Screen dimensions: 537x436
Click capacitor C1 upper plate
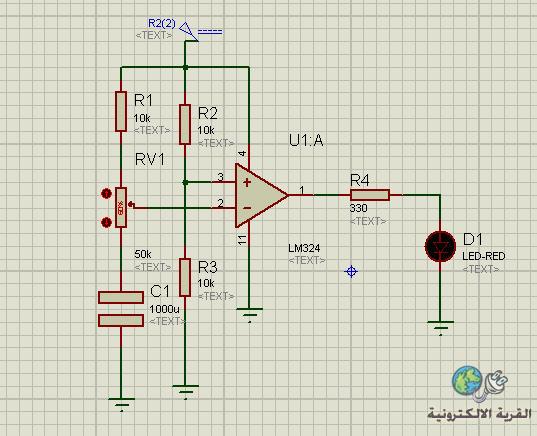click(121, 297)
